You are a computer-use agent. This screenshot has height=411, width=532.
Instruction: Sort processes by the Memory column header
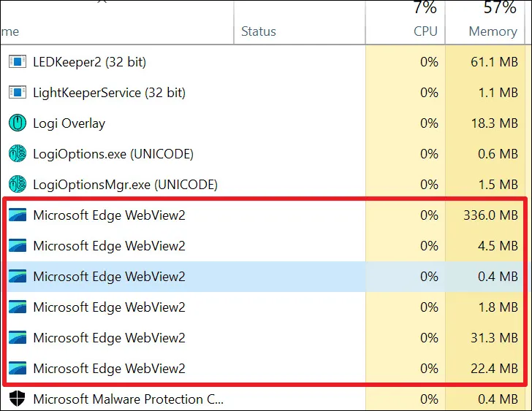[x=492, y=31]
